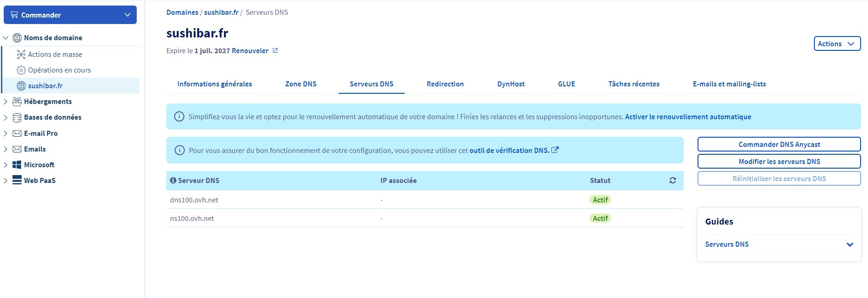This screenshot has height=298, width=868.
Task: Click the Actions de masse tools icon
Action: click(x=21, y=55)
